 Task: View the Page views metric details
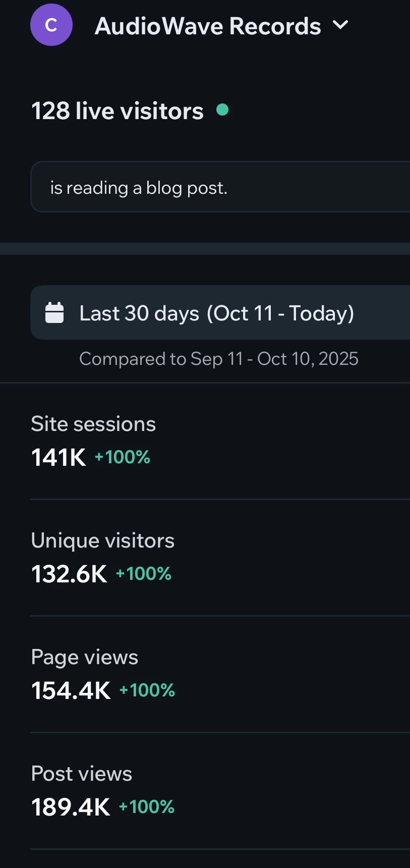coord(84,657)
